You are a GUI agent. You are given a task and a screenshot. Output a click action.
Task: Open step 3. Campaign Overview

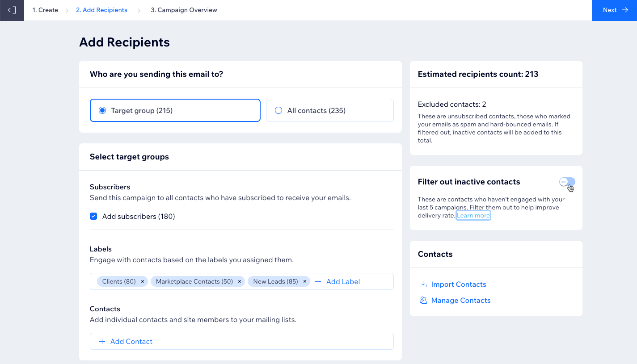point(184,10)
